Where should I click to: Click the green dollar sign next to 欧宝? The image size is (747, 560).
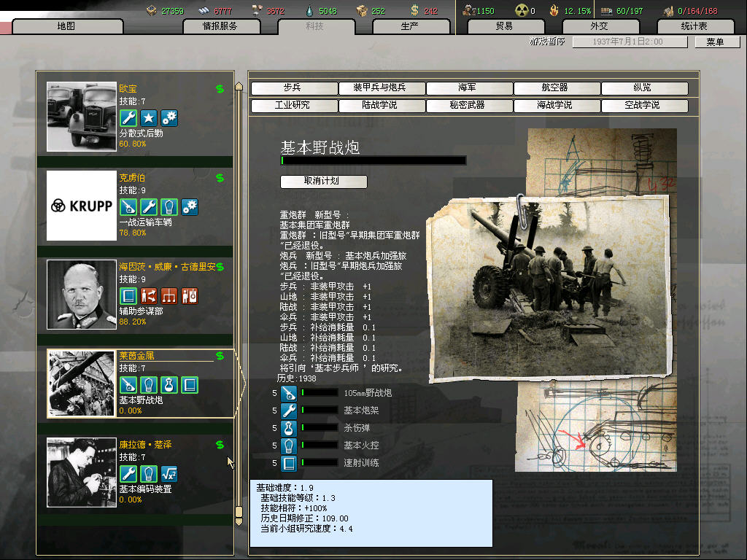220,89
